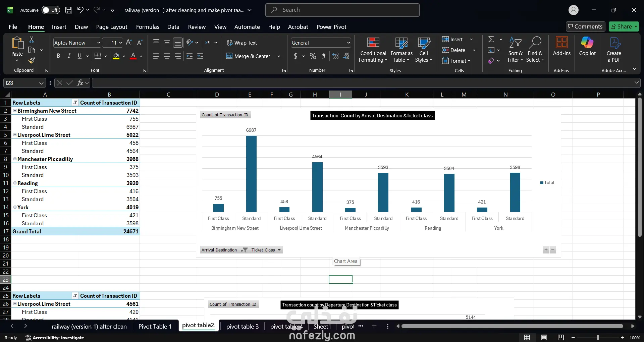This screenshot has height=342, width=644.
Task: Click the Paste clipboard icon
Action: pyautogui.click(x=17, y=44)
